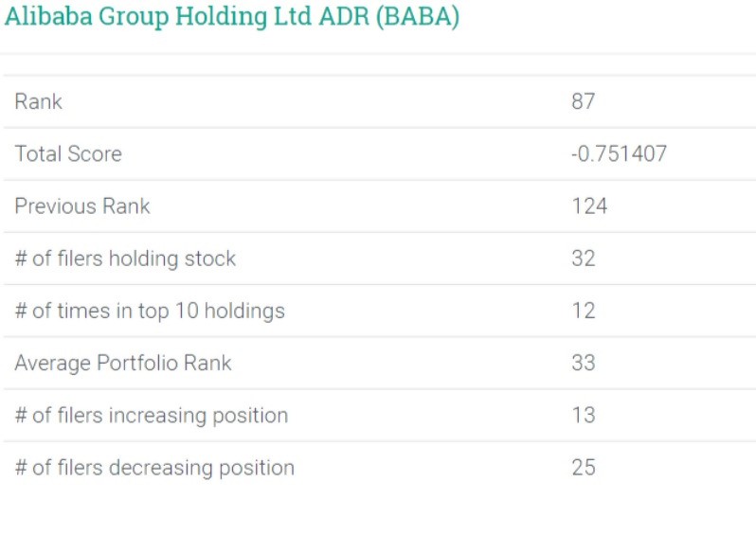The width and height of the screenshot is (756, 535).
Task: Click the filers holding stock value 32
Action: (584, 259)
